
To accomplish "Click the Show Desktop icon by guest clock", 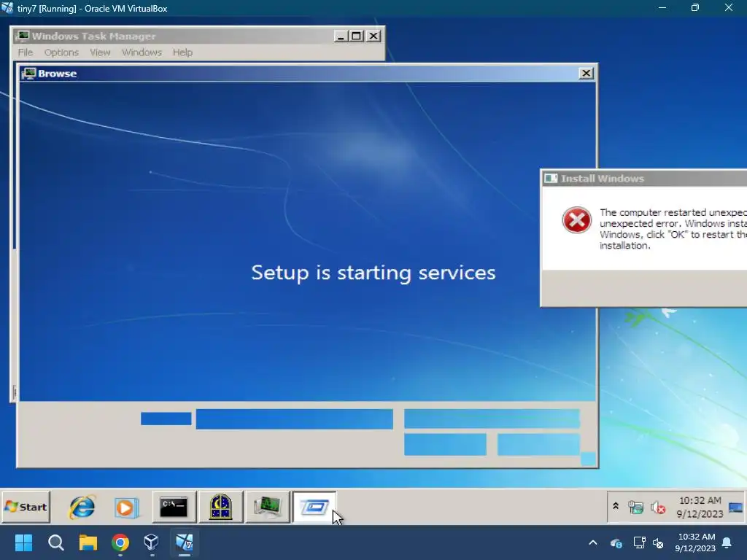I will click(x=735, y=507).
